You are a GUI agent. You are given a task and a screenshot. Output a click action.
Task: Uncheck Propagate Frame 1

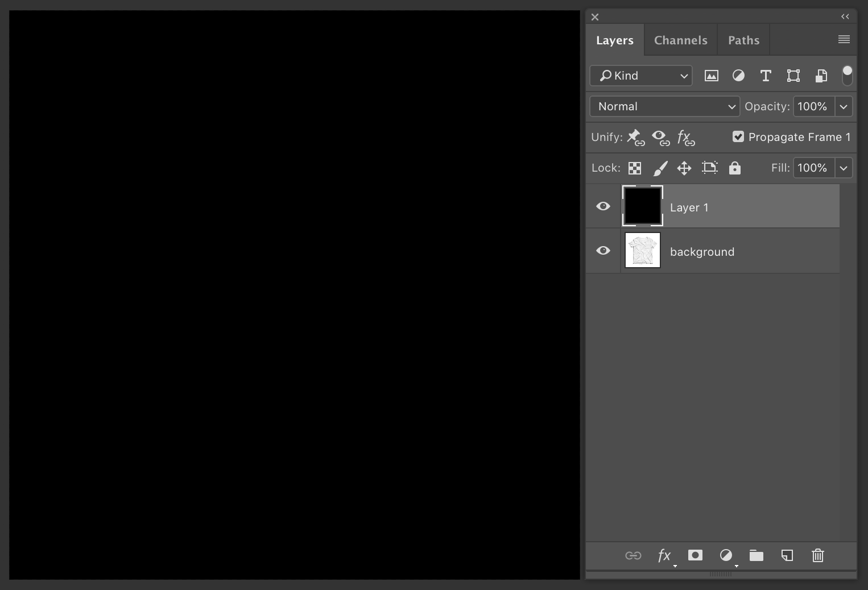pos(738,136)
